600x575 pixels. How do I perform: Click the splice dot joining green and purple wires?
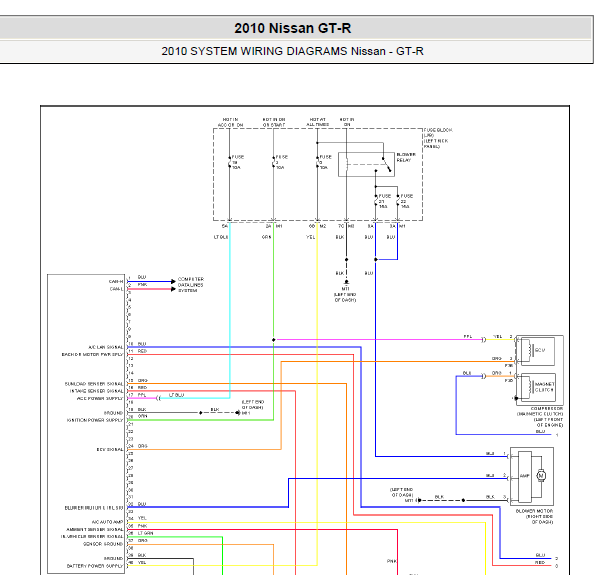pos(274,340)
